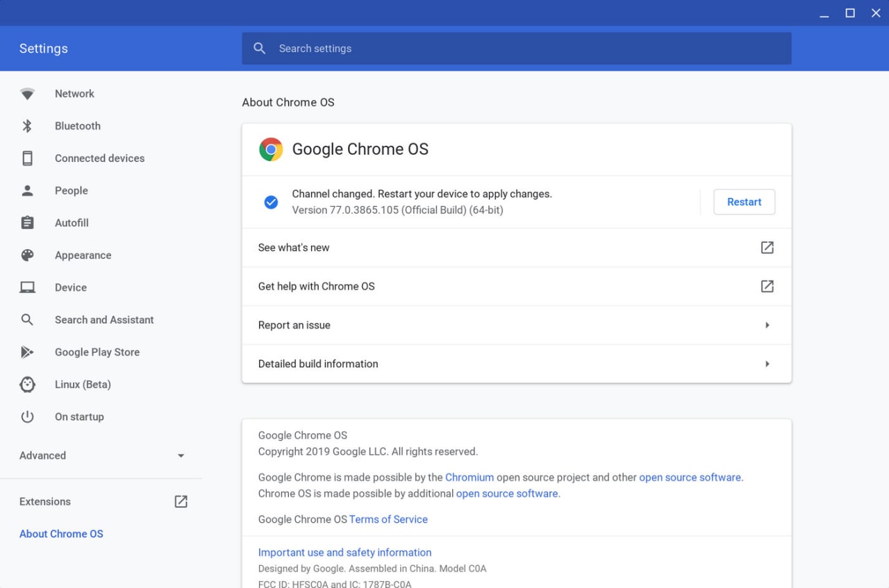
Task: Click Chrome OS additional open source software link
Action: pos(507,494)
